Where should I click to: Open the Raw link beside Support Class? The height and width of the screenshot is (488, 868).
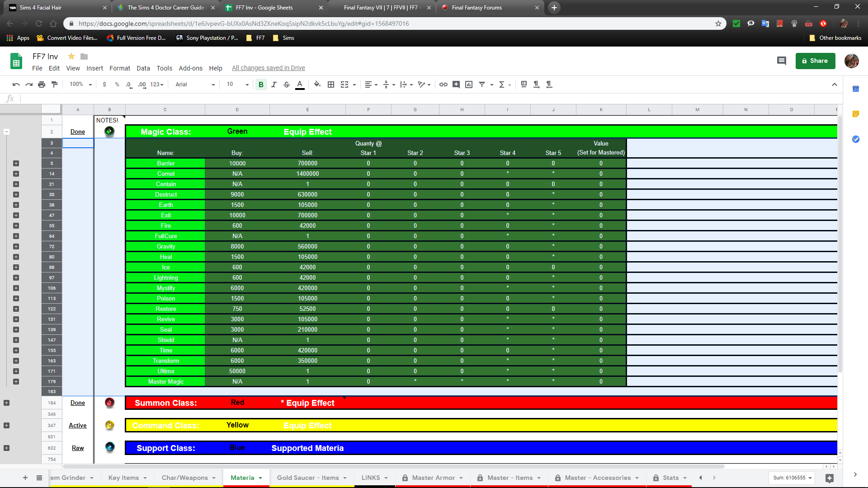(x=78, y=448)
